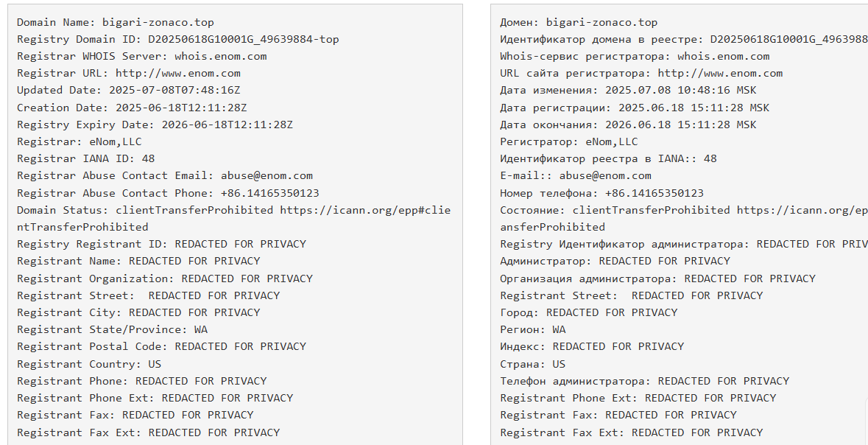The image size is (868, 445).
Task: Click the Creation Date line
Action: [132, 108]
